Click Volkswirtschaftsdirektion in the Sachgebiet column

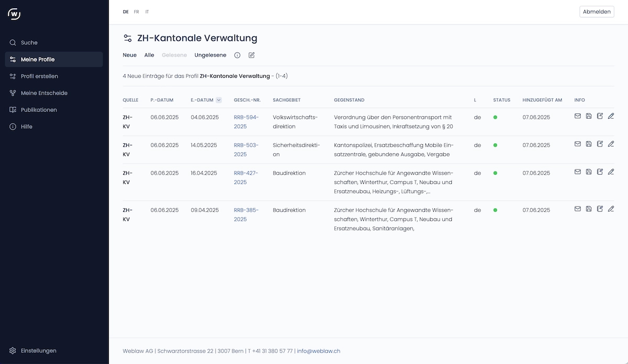295,122
